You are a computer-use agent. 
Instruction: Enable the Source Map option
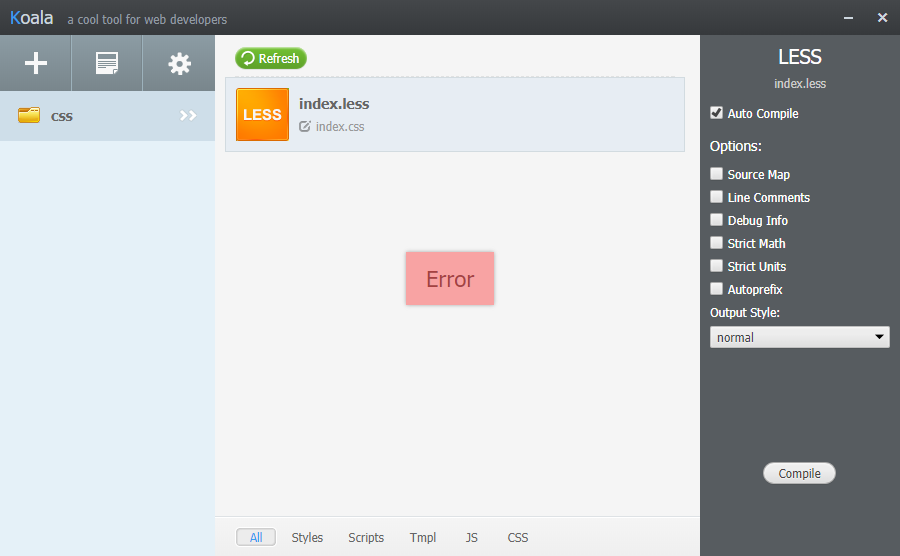(x=716, y=173)
